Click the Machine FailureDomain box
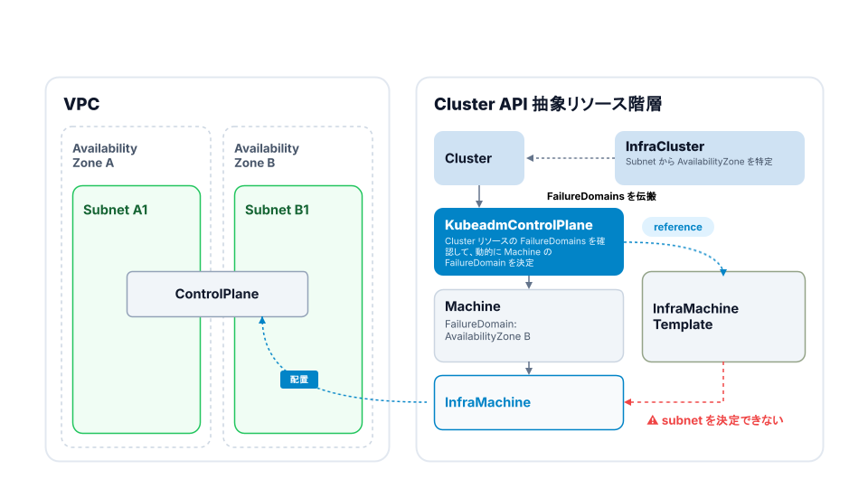The width and height of the screenshot is (868, 488). pos(529,326)
